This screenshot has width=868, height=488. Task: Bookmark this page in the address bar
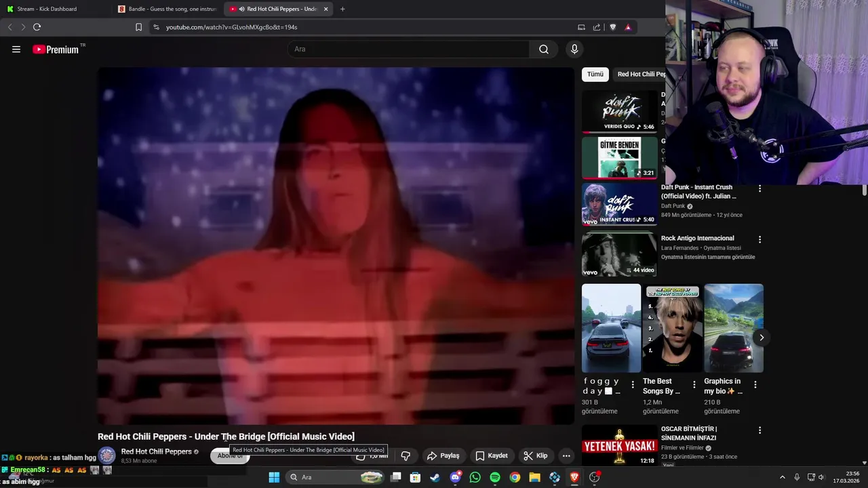coord(138,27)
